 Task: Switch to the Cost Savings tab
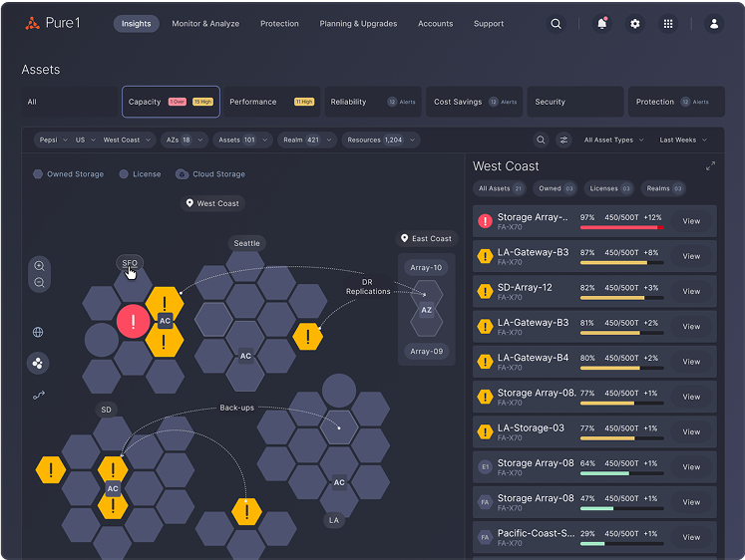[474, 102]
